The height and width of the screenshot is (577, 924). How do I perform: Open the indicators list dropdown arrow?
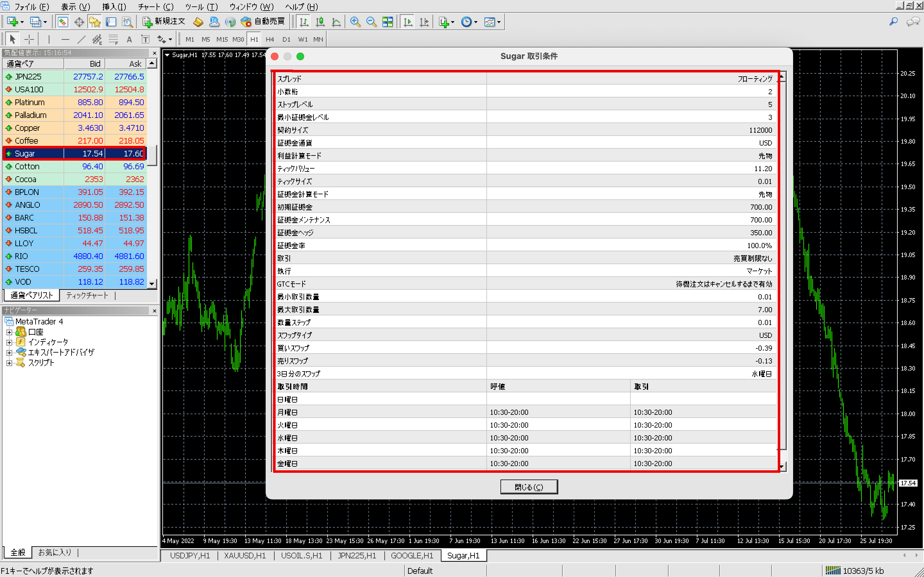(453, 22)
